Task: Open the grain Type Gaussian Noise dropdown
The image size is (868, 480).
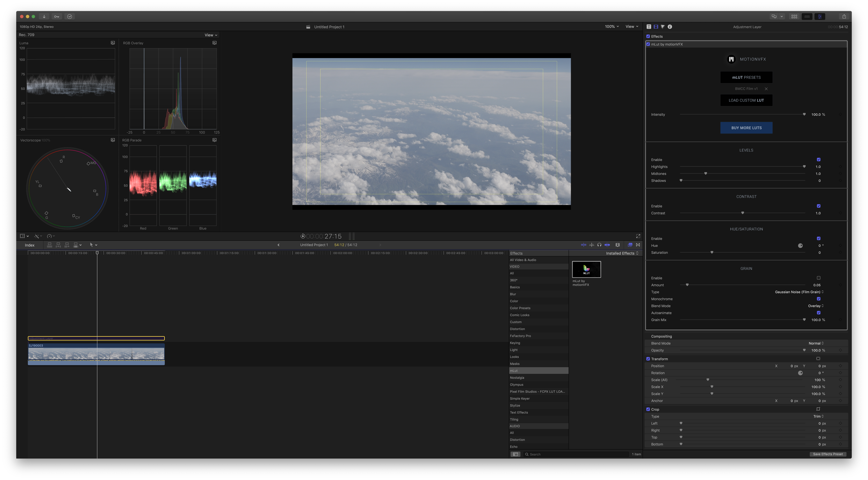Action: [x=799, y=292]
